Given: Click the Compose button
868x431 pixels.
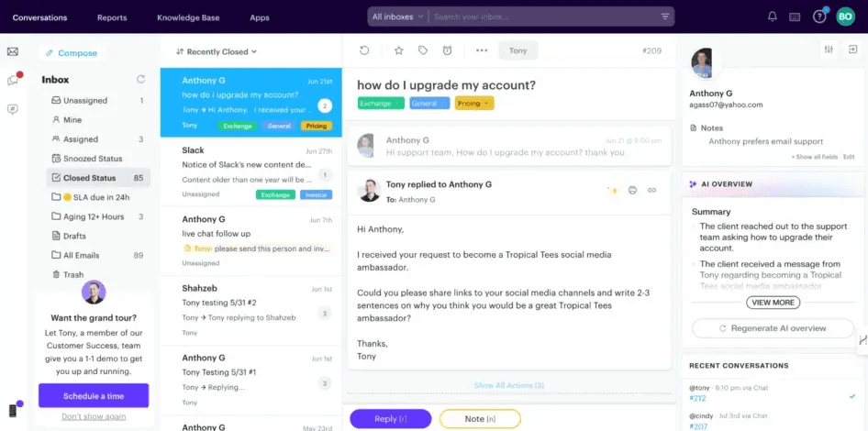Looking at the screenshot, I should [72, 53].
